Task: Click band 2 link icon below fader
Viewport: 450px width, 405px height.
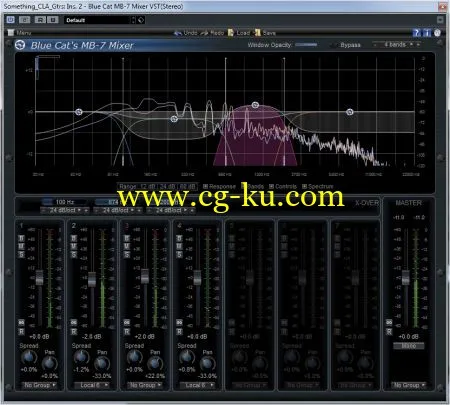Action: pos(74,322)
